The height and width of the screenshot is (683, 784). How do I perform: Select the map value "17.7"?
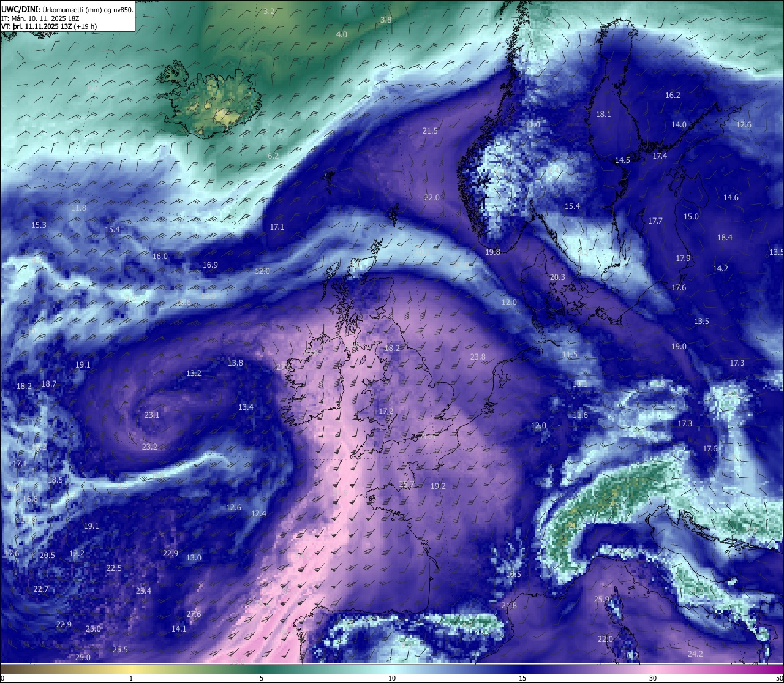pos(655,221)
